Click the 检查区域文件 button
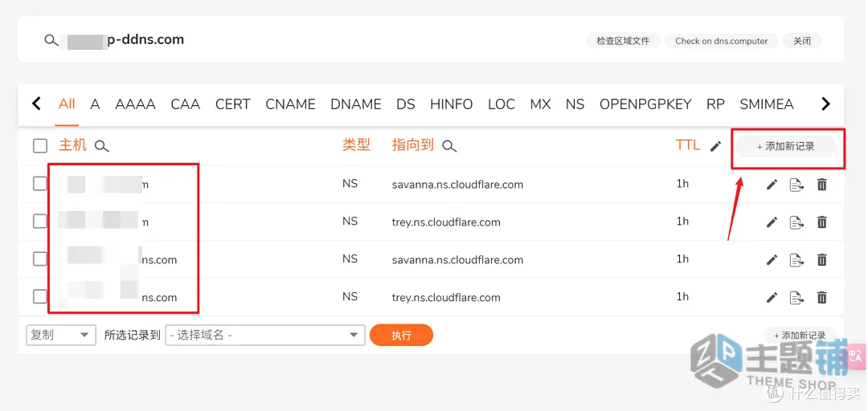 pyautogui.click(x=623, y=40)
